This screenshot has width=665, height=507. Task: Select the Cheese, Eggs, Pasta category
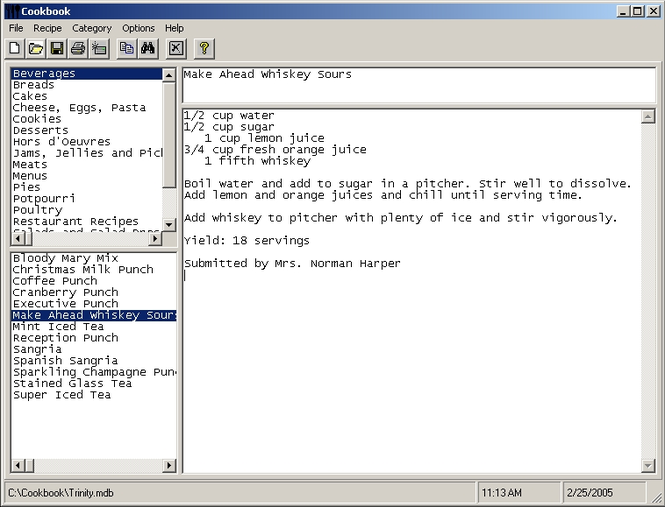point(87,108)
